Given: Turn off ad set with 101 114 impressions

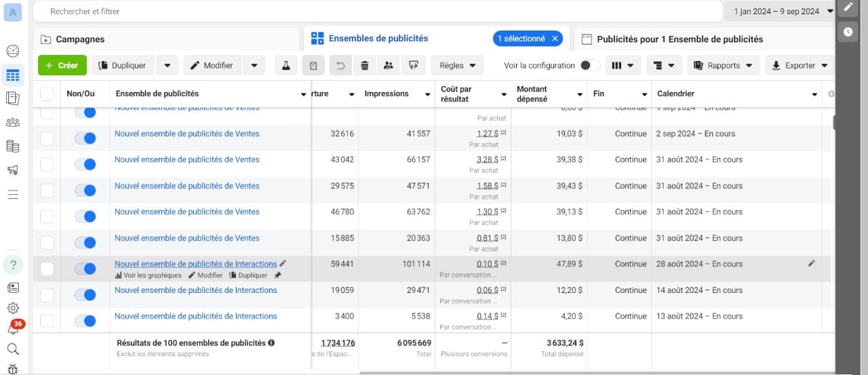Looking at the screenshot, I should tap(85, 269).
